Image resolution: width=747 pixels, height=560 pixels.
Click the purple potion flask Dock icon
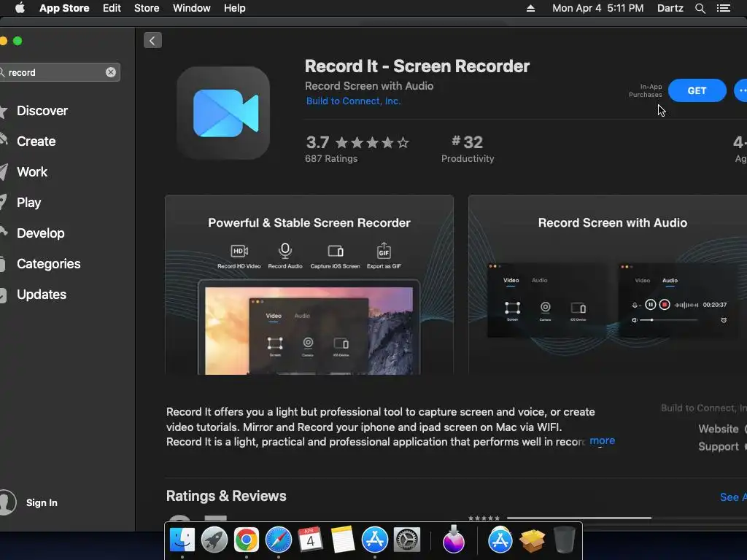click(x=454, y=540)
